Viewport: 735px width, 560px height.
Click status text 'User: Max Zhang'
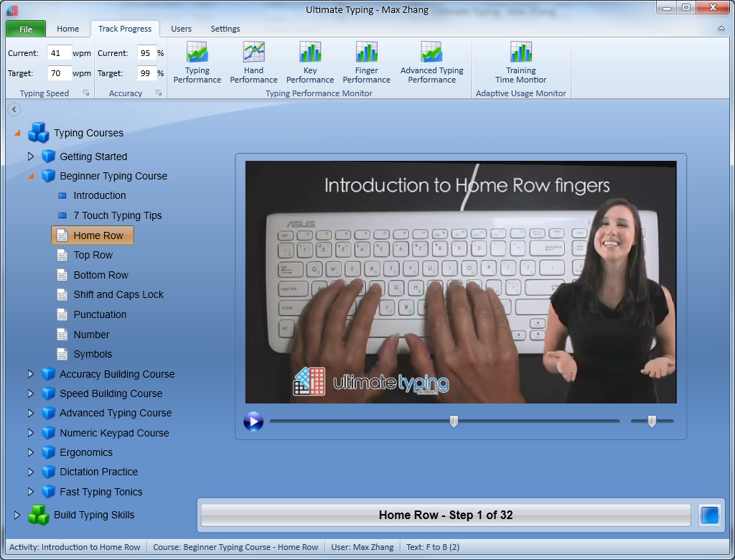tap(362, 547)
